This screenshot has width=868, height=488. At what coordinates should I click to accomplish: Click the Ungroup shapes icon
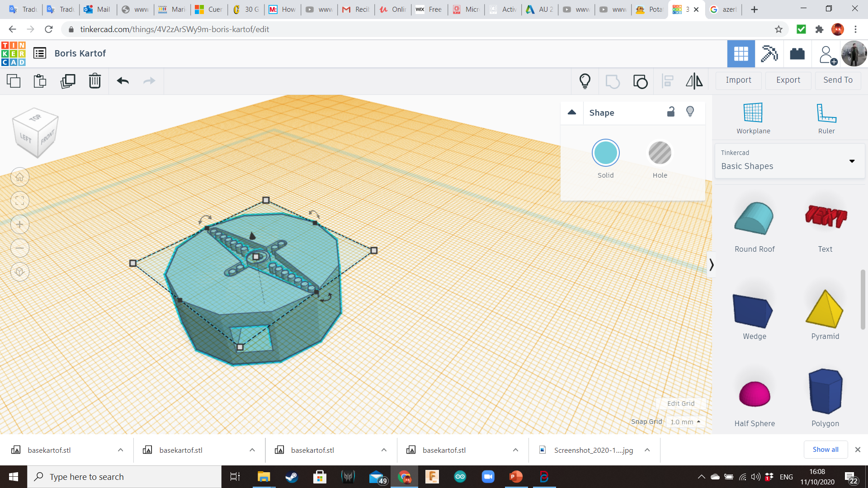[640, 81]
